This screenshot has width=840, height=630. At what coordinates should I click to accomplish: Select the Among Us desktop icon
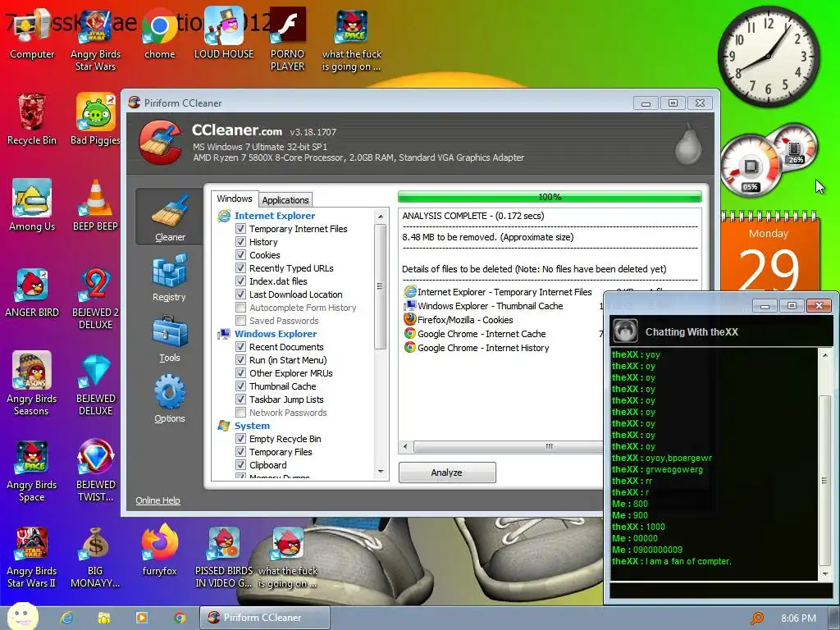[x=32, y=206]
